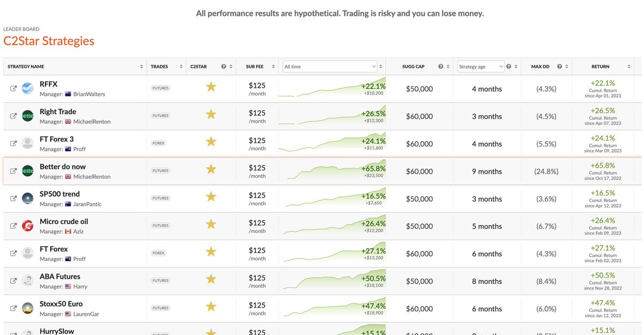Open the Micro crude oil strategy link

point(64,221)
